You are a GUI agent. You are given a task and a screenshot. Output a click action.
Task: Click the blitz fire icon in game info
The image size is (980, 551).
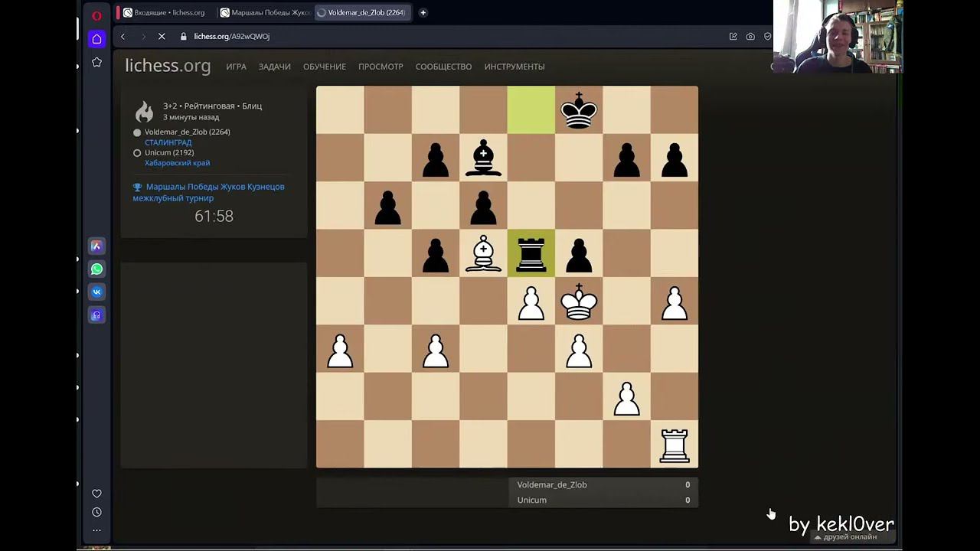(x=144, y=112)
